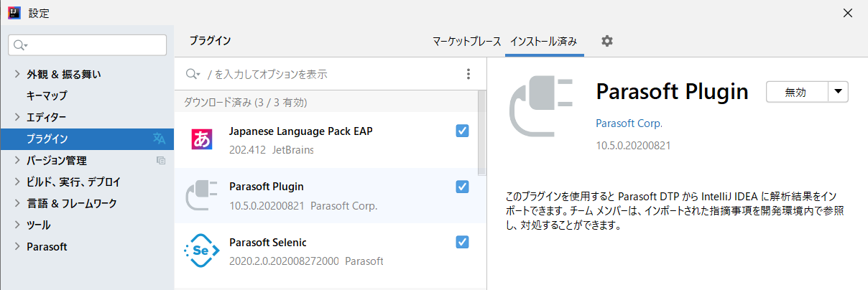Click the Japanese Language Pack EAP icon

[202, 139]
